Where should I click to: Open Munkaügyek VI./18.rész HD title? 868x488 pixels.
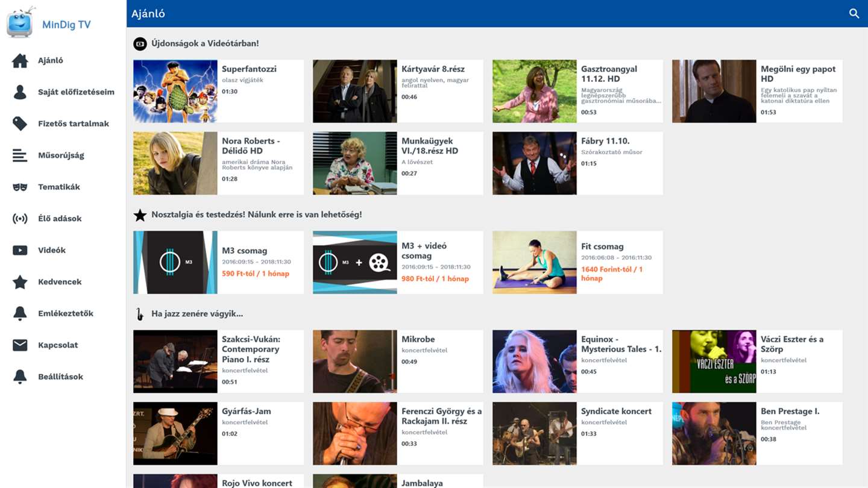pyautogui.click(x=430, y=146)
